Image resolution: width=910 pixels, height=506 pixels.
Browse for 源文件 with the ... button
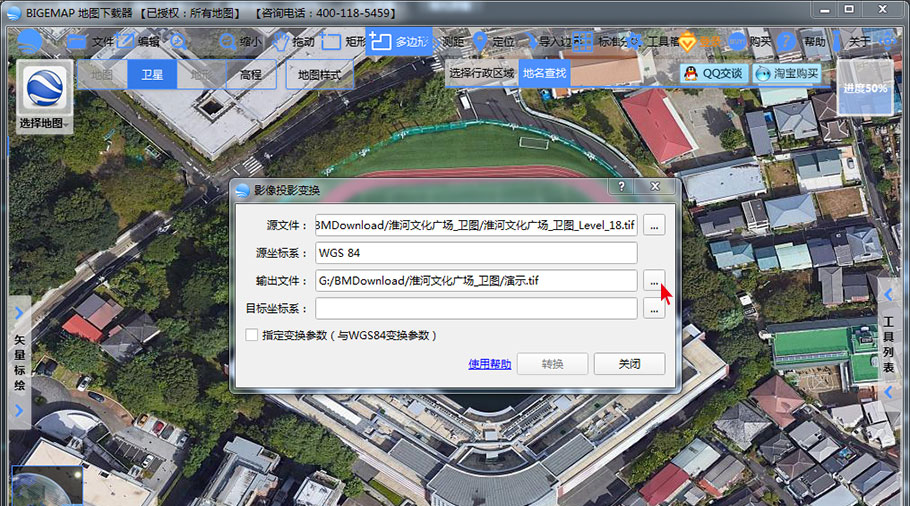pos(654,225)
